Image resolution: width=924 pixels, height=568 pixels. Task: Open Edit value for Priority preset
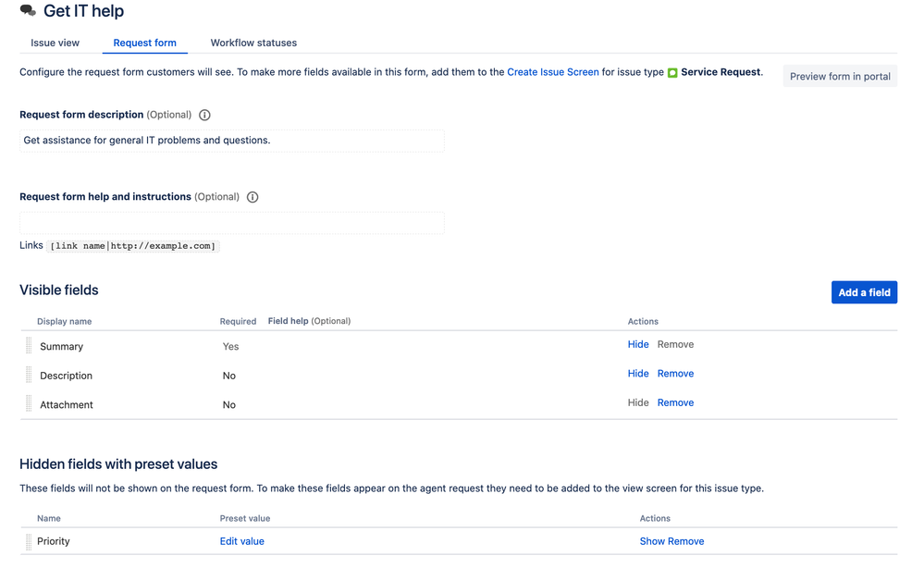click(241, 541)
